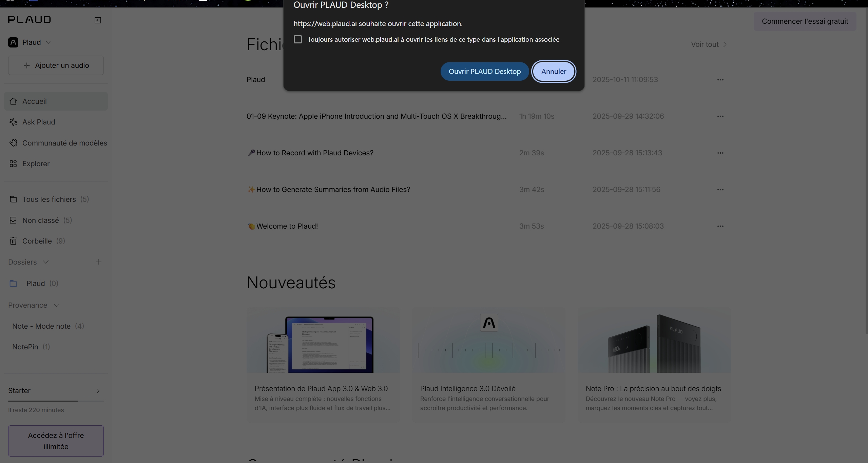Show Tous les fichiers list
The height and width of the screenshot is (463, 868).
(x=56, y=199)
